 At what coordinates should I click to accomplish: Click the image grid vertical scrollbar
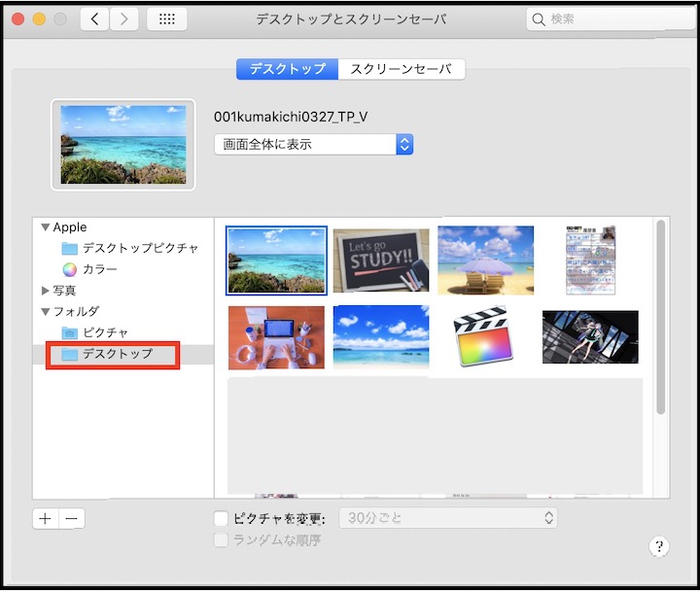[661, 318]
